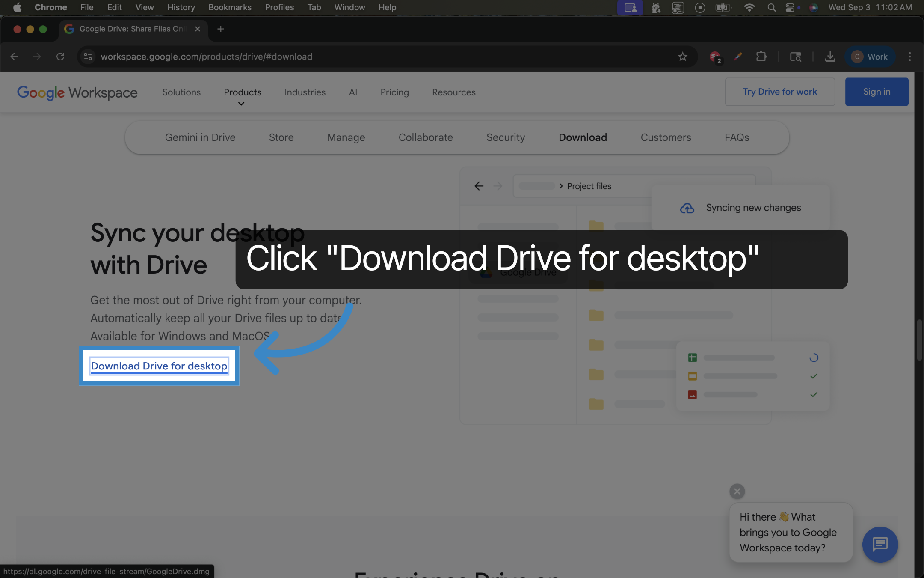Image resolution: width=924 pixels, height=578 pixels.
Task: Open the red extension icon with badge 2
Action: click(715, 57)
